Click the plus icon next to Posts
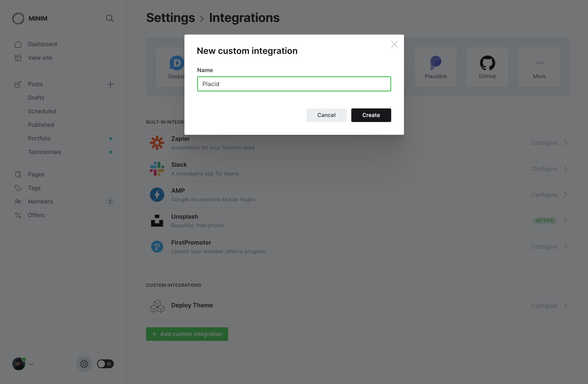Viewport: 588px width, 384px height. [x=110, y=84]
